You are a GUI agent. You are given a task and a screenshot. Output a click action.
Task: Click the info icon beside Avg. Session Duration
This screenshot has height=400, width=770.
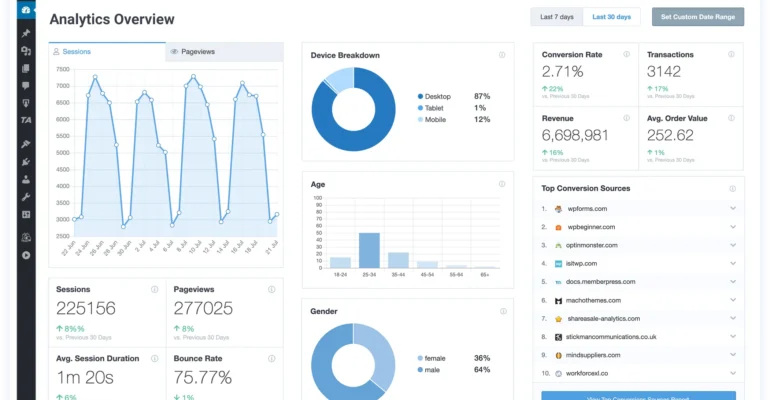[x=155, y=359]
